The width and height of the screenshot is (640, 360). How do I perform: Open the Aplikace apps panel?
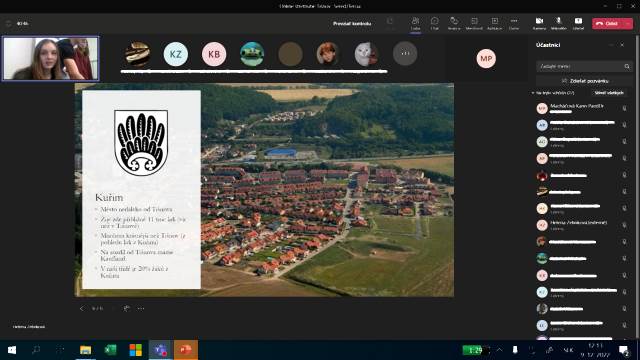(494, 23)
